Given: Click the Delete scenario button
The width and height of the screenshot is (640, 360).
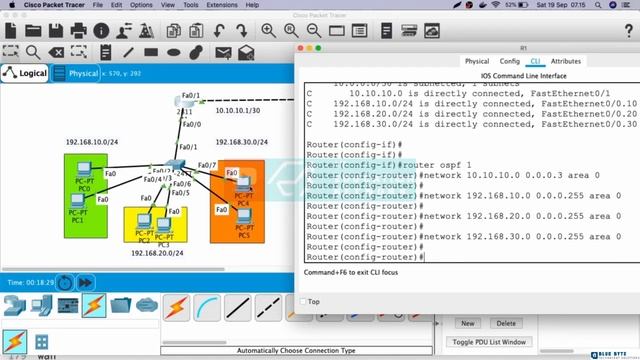Looking at the screenshot, I should pyautogui.click(x=506, y=323).
